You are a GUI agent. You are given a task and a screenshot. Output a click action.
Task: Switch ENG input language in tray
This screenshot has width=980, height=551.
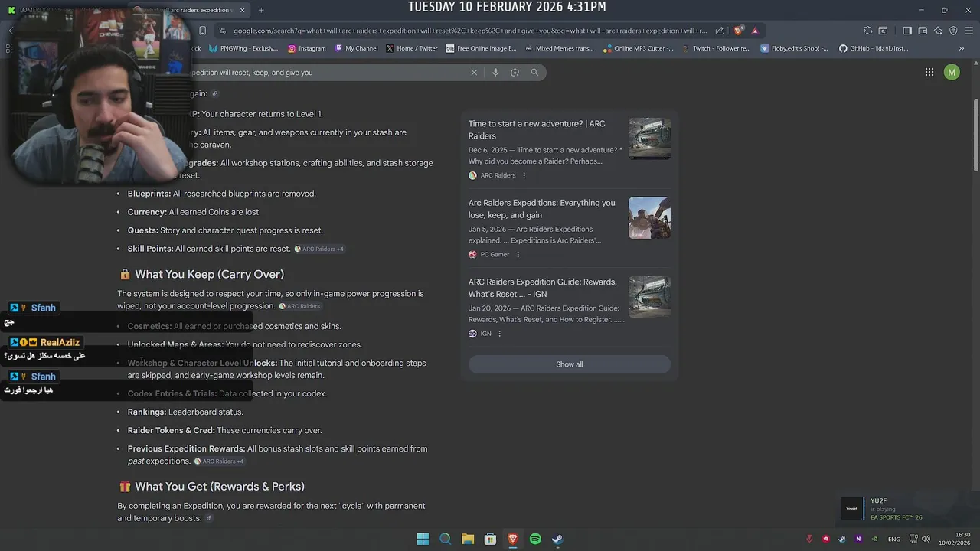(x=894, y=539)
